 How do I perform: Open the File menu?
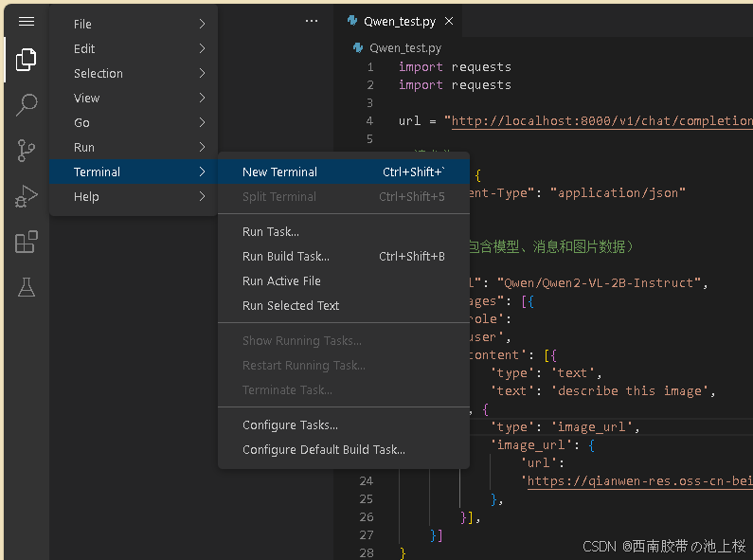click(x=134, y=24)
